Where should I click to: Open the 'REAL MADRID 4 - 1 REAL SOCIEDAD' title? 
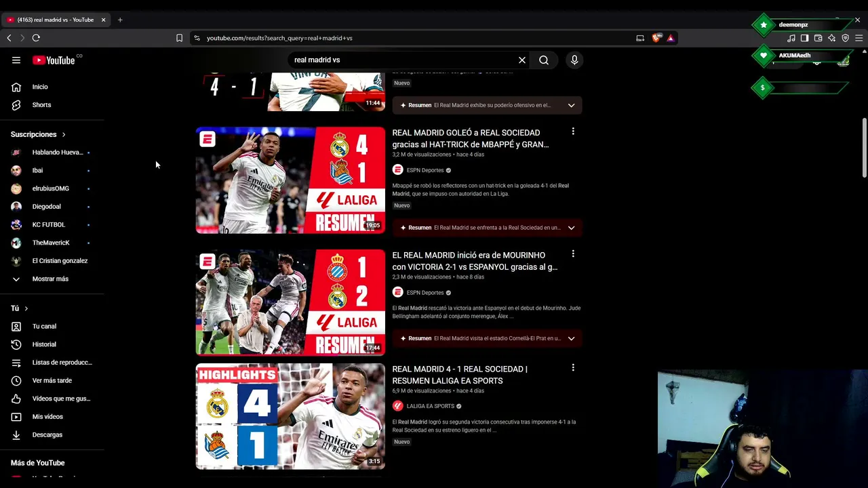[x=460, y=375]
